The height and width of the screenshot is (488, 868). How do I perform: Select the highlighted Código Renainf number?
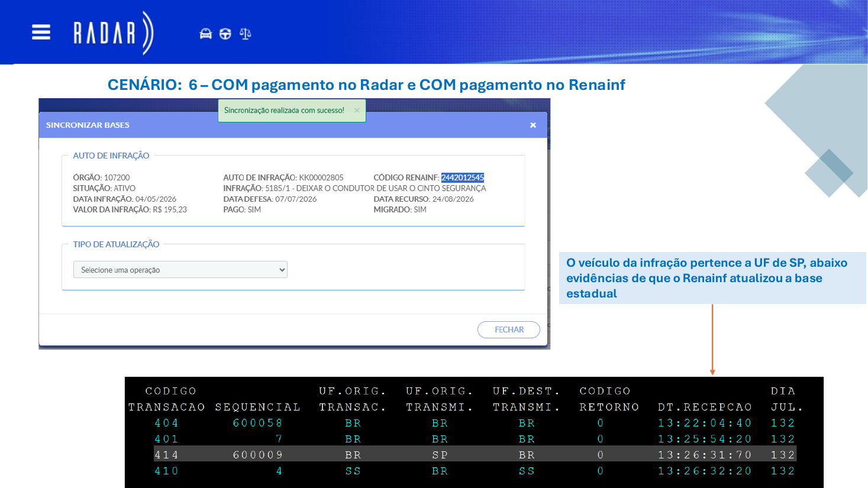click(x=463, y=177)
